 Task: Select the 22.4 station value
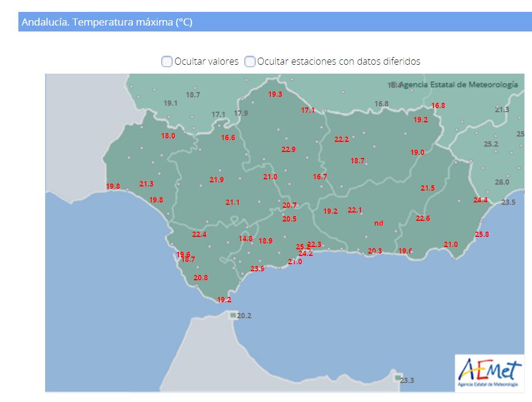(x=199, y=235)
